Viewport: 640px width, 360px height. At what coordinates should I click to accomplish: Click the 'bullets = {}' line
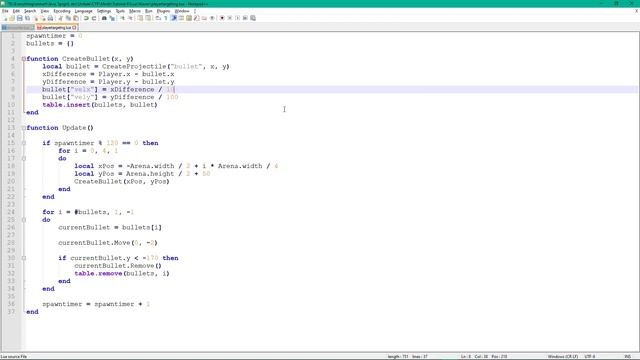(x=50, y=43)
